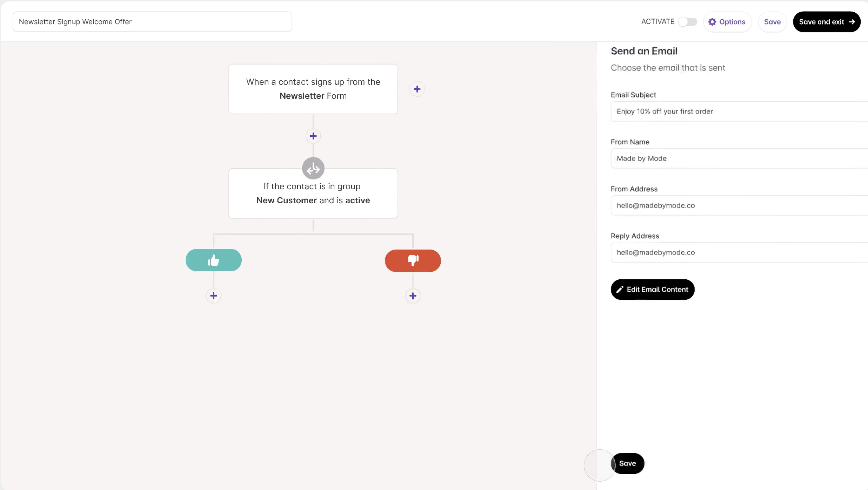Click the plus icon beside the Newsletter Form trigger
The image size is (868, 490).
417,89
